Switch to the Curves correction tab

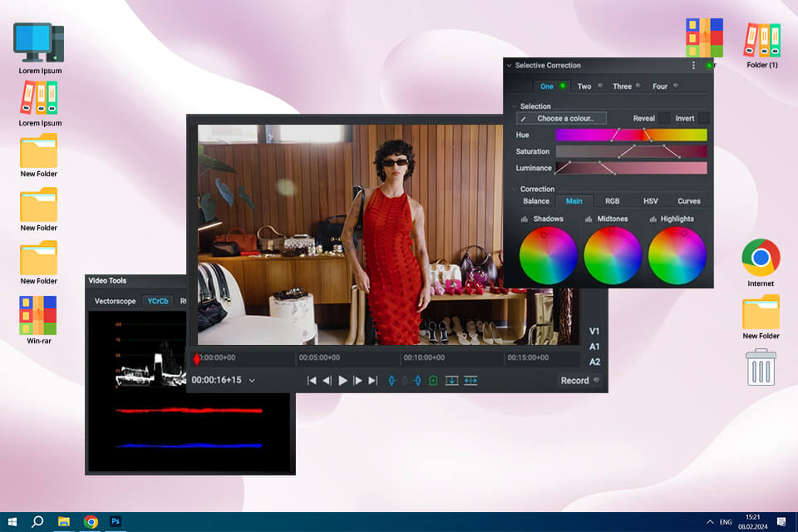click(x=688, y=201)
